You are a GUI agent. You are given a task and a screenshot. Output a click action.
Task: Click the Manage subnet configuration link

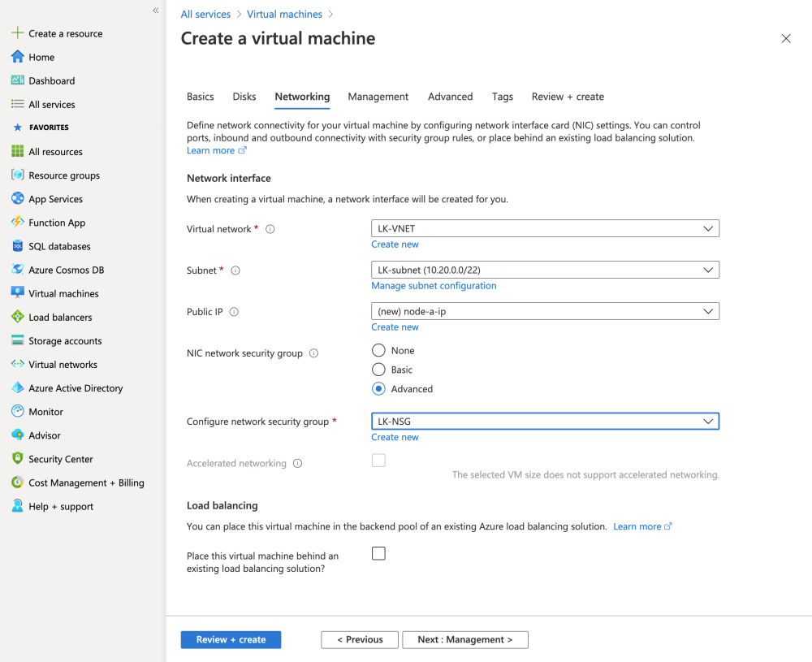pyautogui.click(x=434, y=286)
